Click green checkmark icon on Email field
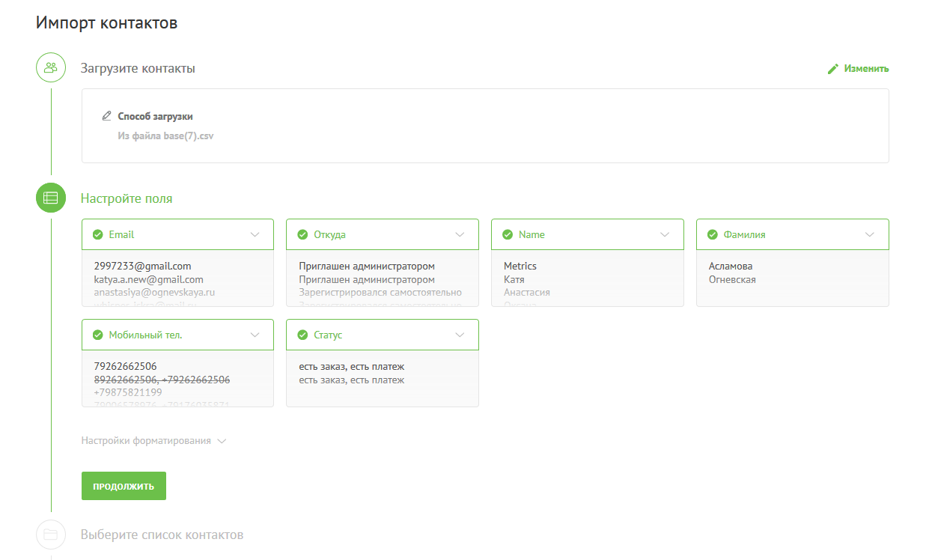 click(97, 234)
